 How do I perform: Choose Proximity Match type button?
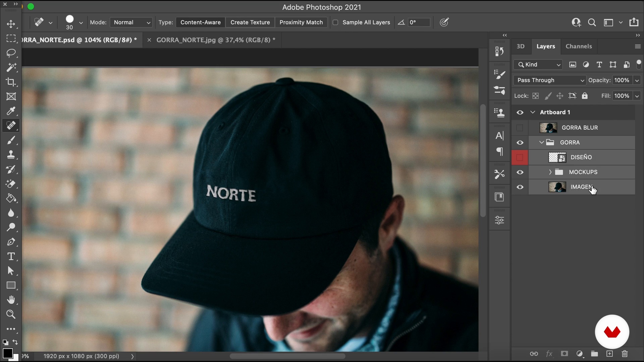point(301,22)
